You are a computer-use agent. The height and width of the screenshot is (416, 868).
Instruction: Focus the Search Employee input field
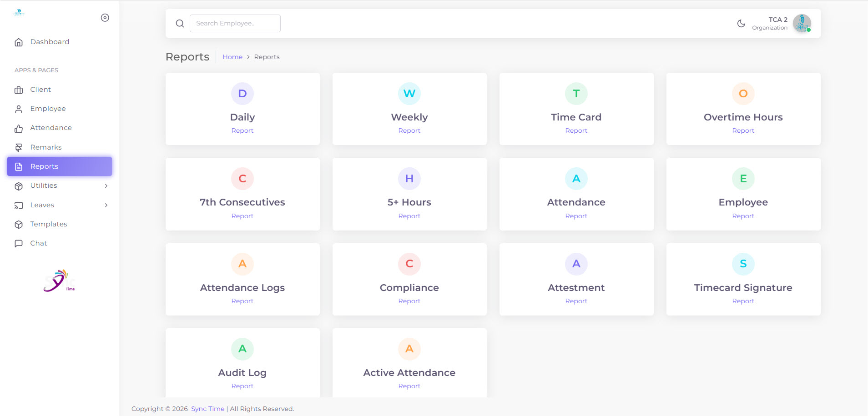coord(235,24)
